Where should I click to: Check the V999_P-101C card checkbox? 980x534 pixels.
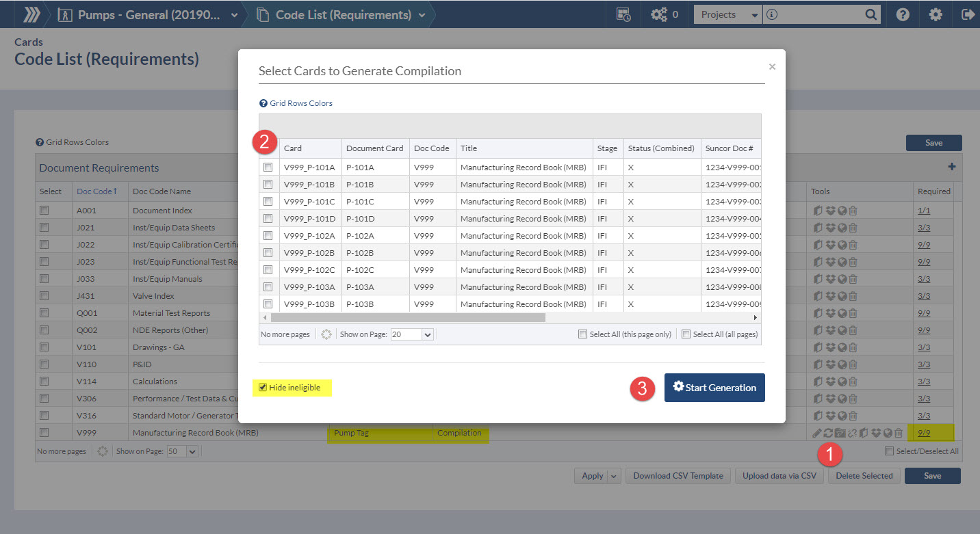click(268, 201)
